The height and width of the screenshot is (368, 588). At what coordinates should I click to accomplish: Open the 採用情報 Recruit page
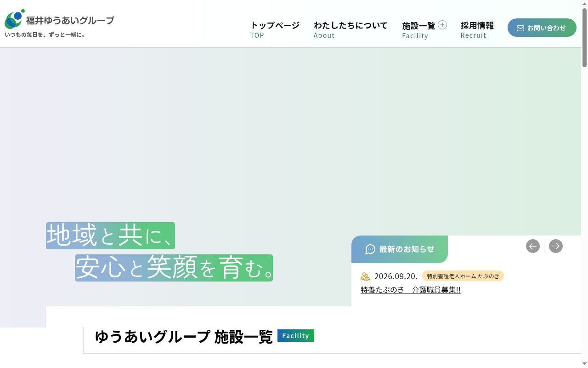[477, 30]
